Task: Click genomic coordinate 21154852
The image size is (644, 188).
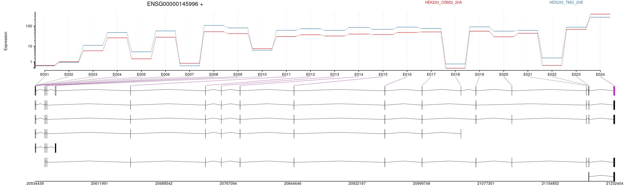Action: (550, 184)
